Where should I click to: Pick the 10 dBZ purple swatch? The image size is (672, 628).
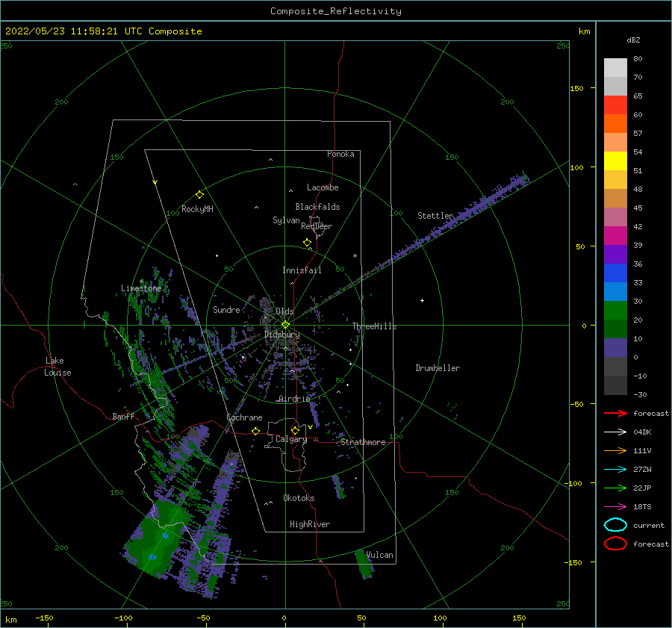pos(615,347)
